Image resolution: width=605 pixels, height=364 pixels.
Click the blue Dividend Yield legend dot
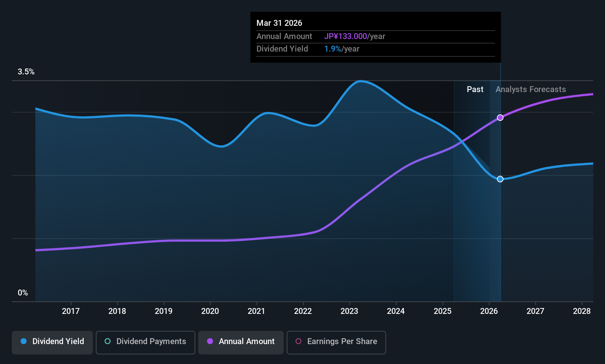tap(24, 341)
